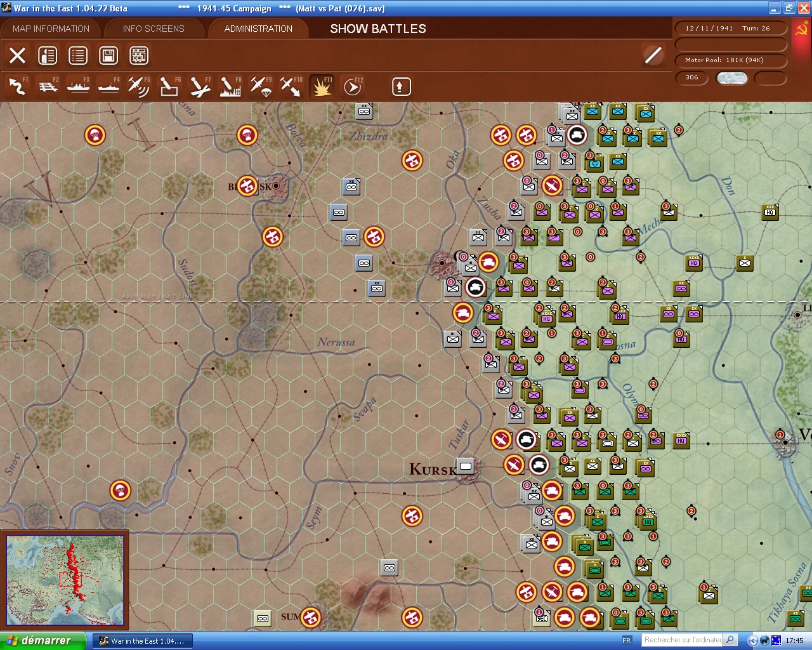Select F3 naval transport ship mode
Viewport: 812px width, 650px height.
click(x=79, y=86)
